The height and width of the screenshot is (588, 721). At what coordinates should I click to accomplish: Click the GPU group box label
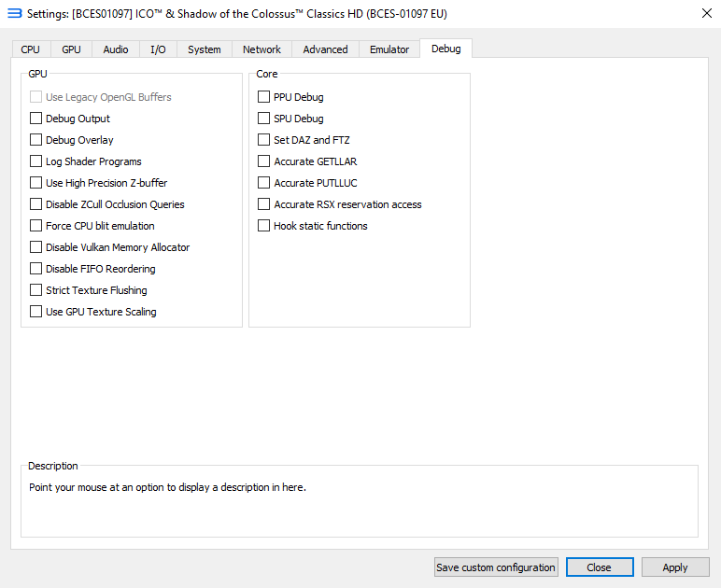(x=37, y=74)
